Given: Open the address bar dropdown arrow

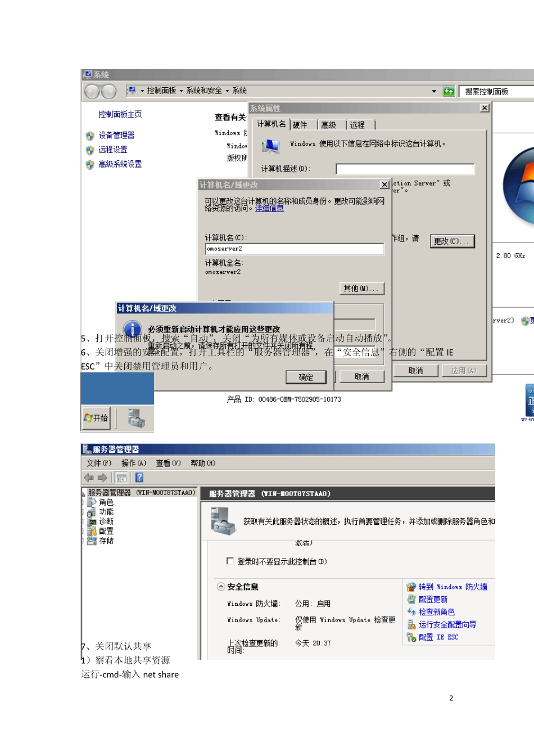Looking at the screenshot, I should click(x=434, y=91).
